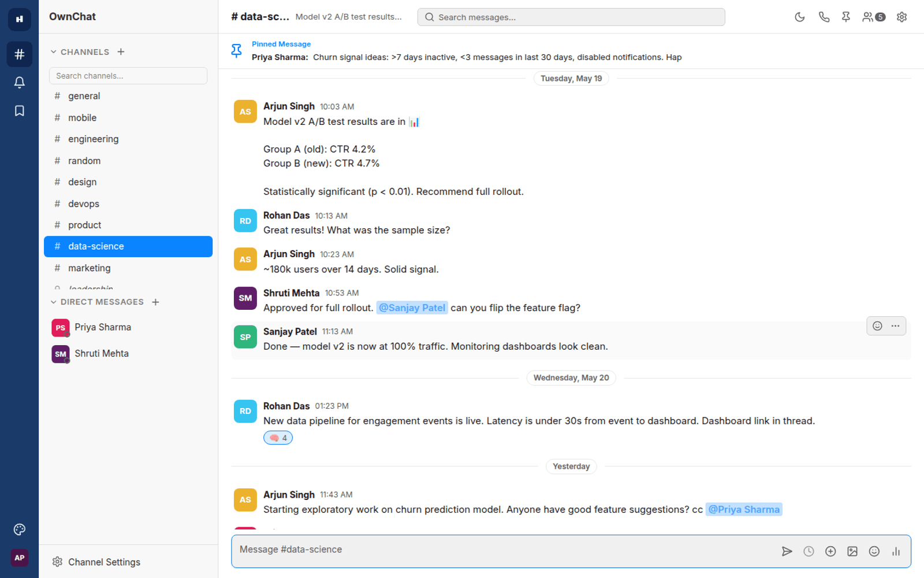Click the Search messages field
The height and width of the screenshot is (578, 924).
tap(571, 17)
